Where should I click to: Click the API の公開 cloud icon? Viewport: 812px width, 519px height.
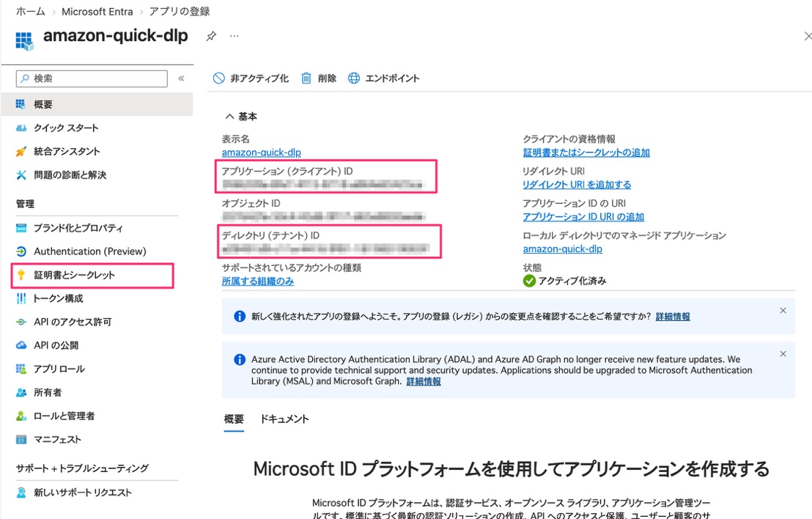pyautogui.click(x=21, y=345)
